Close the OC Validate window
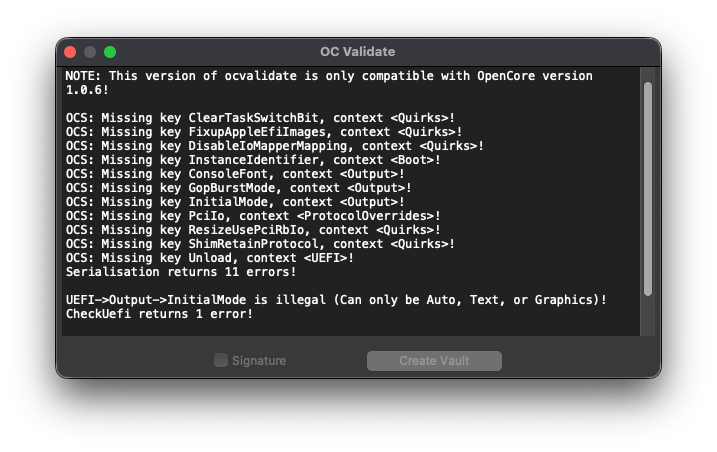 click(x=70, y=52)
